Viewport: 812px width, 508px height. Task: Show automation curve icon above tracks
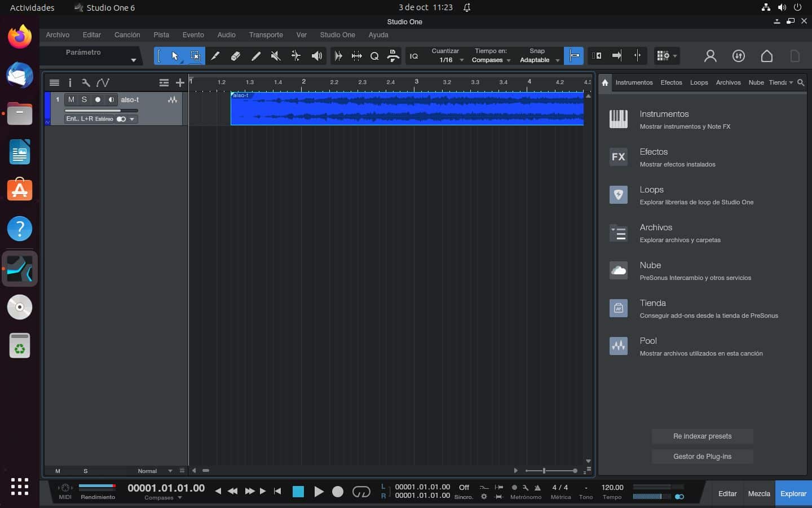pos(103,82)
